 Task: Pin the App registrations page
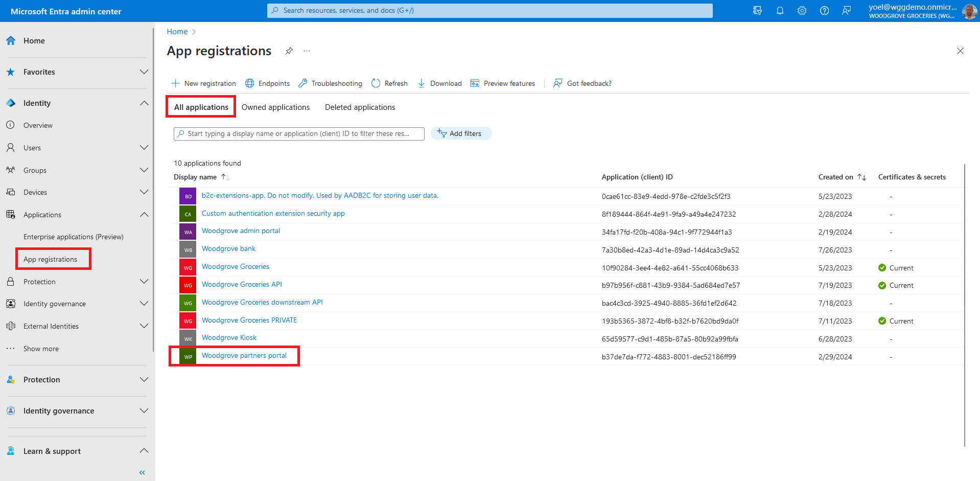tap(289, 51)
